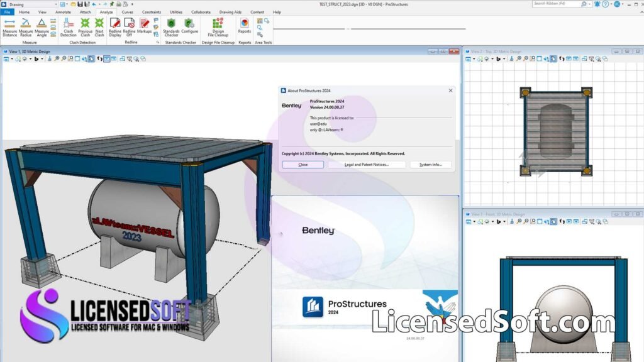This screenshot has height=362, width=644.
Task: Click the Curves ribbon tab
Action: 127,12
